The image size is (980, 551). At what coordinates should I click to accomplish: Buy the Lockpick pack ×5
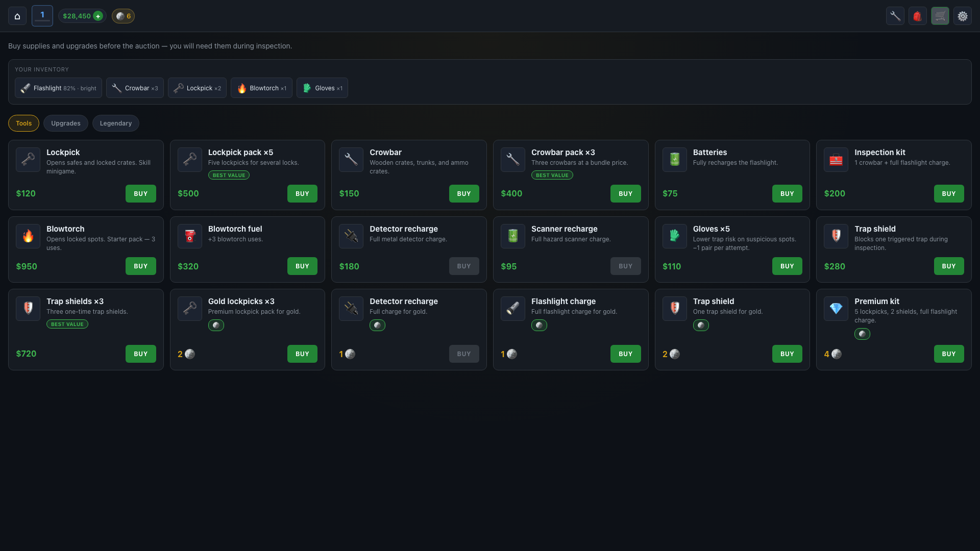point(302,194)
